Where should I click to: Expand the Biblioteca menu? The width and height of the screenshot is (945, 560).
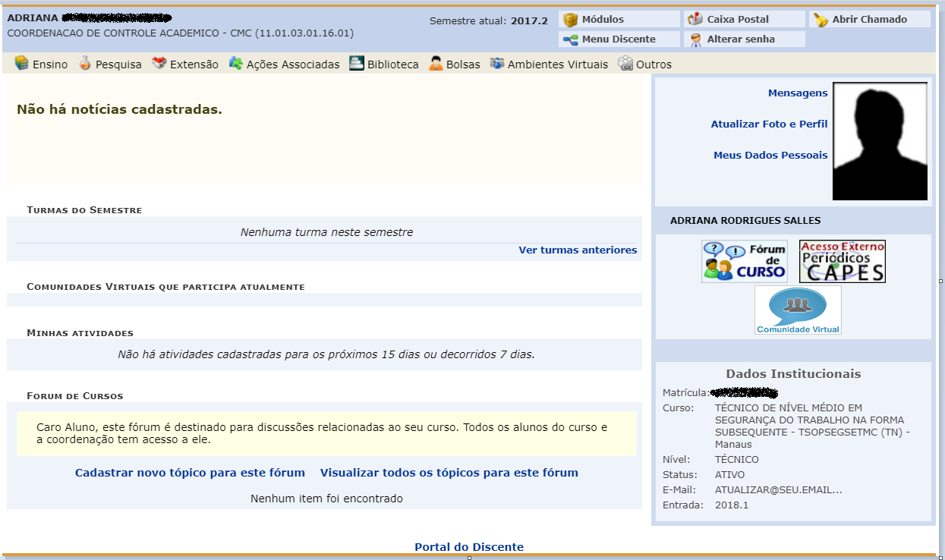[384, 64]
